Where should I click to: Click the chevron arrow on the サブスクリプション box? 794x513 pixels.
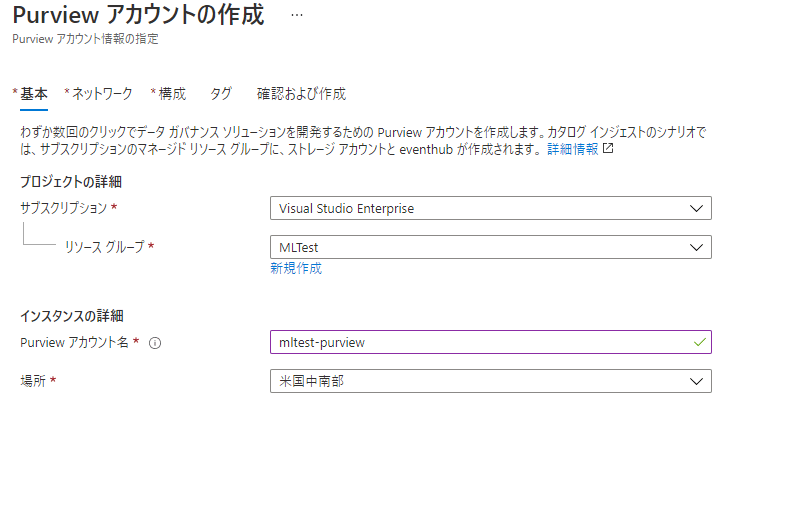pos(696,208)
